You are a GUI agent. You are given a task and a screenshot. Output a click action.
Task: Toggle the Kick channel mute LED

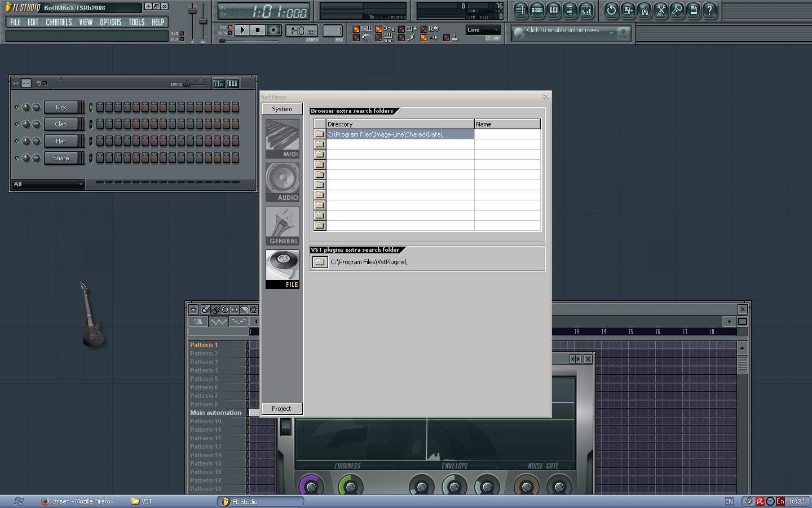(16, 107)
